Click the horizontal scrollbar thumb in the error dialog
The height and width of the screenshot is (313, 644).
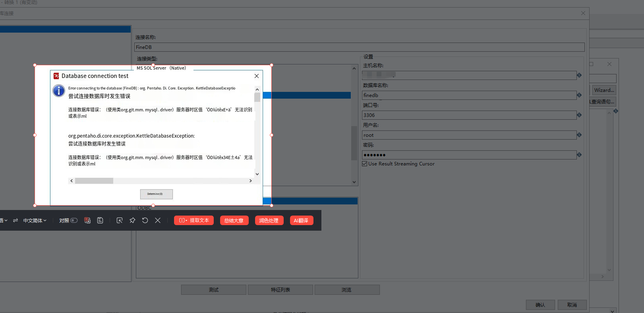pyautogui.click(x=94, y=181)
